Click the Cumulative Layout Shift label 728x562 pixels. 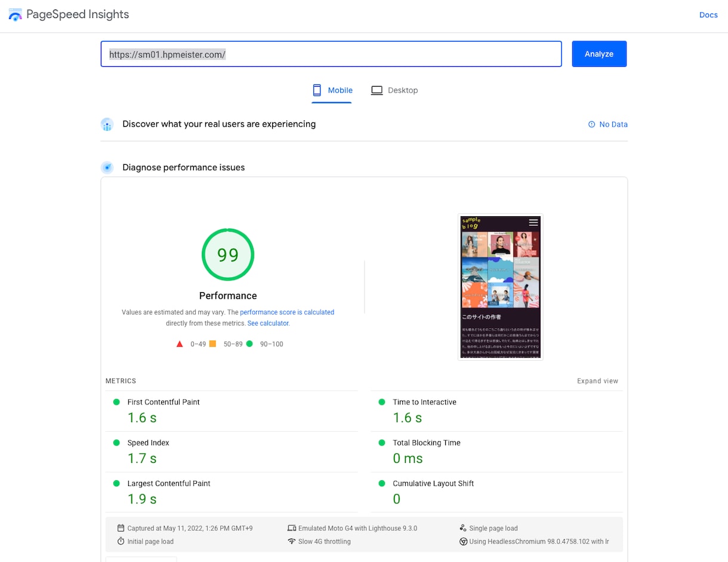pos(433,483)
